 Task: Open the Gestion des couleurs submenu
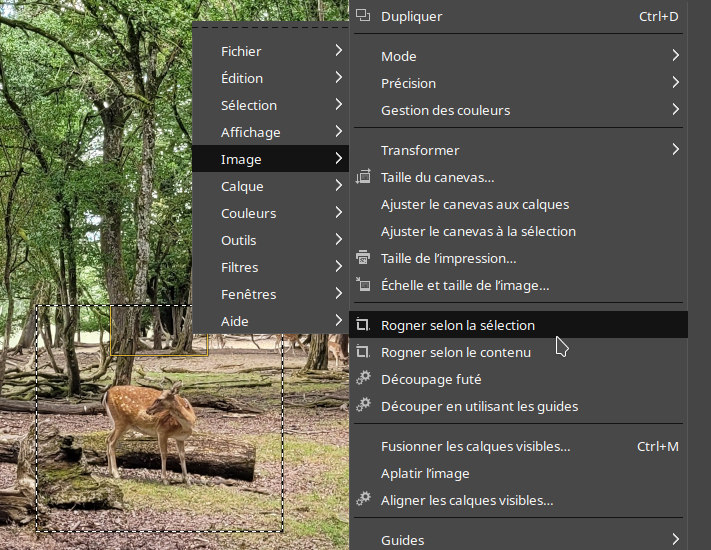[676, 110]
